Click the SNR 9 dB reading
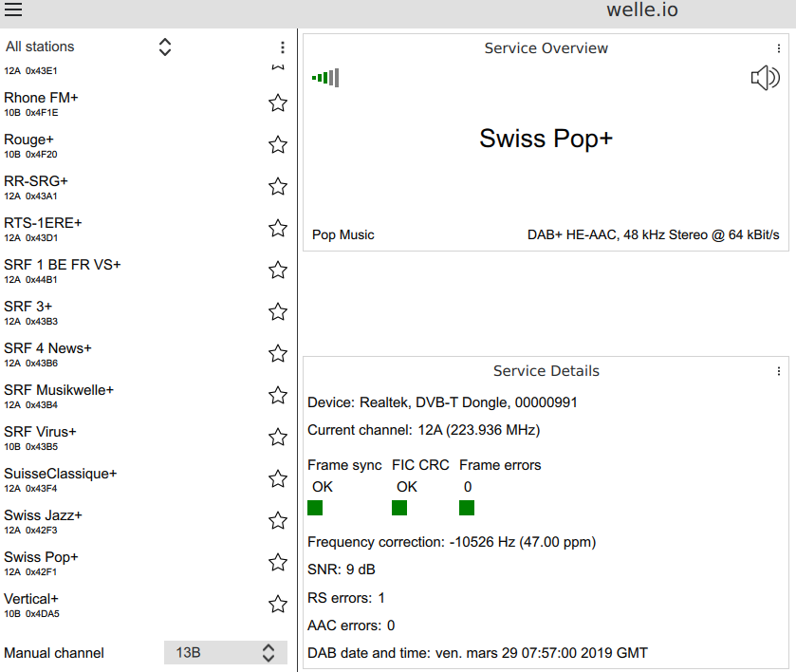The image size is (796, 672). (x=342, y=569)
